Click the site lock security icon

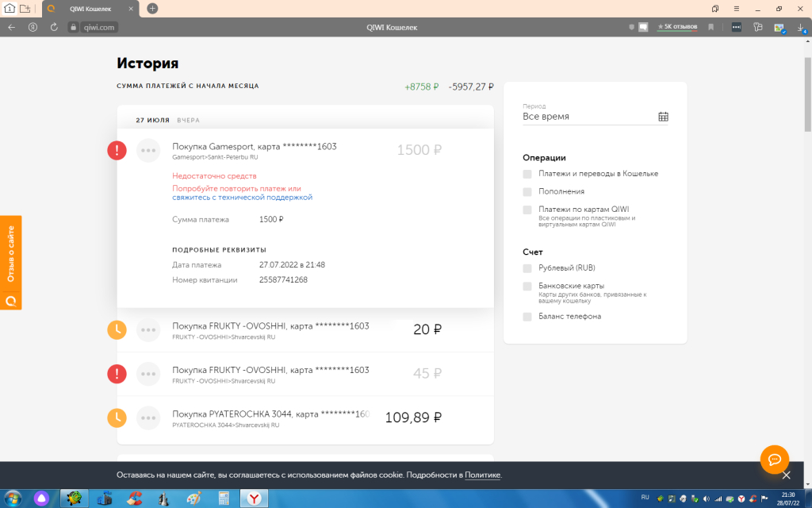click(74, 28)
